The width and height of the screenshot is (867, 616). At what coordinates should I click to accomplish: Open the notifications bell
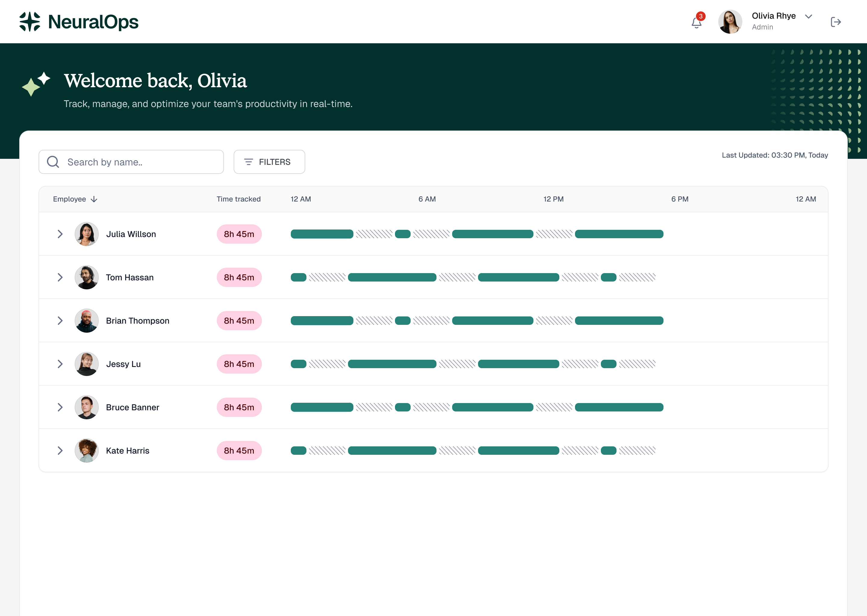(696, 22)
